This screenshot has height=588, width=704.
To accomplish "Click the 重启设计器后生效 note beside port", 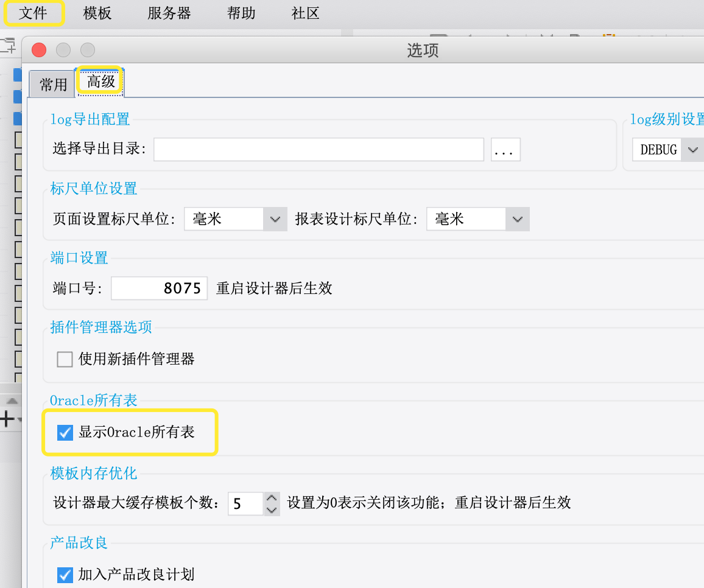I will tap(274, 288).
